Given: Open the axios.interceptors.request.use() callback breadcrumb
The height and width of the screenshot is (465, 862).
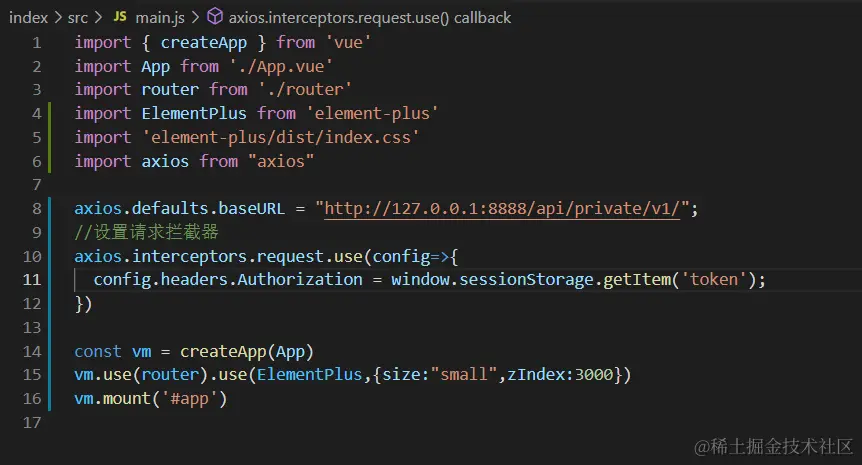Looking at the screenshot, I should tap(370, 17).
